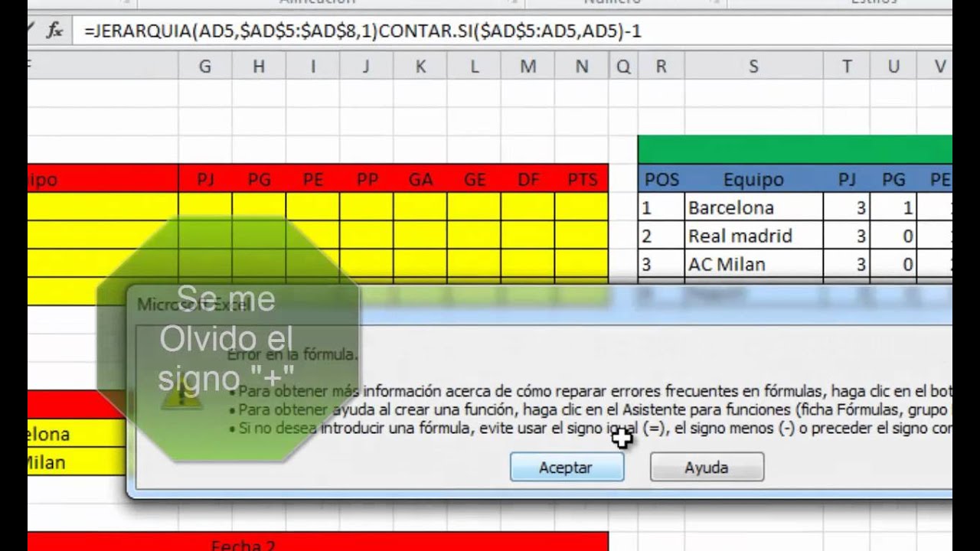Screen dimensions: 980x551
Task: Select column S header
Action: coord(753,67)
